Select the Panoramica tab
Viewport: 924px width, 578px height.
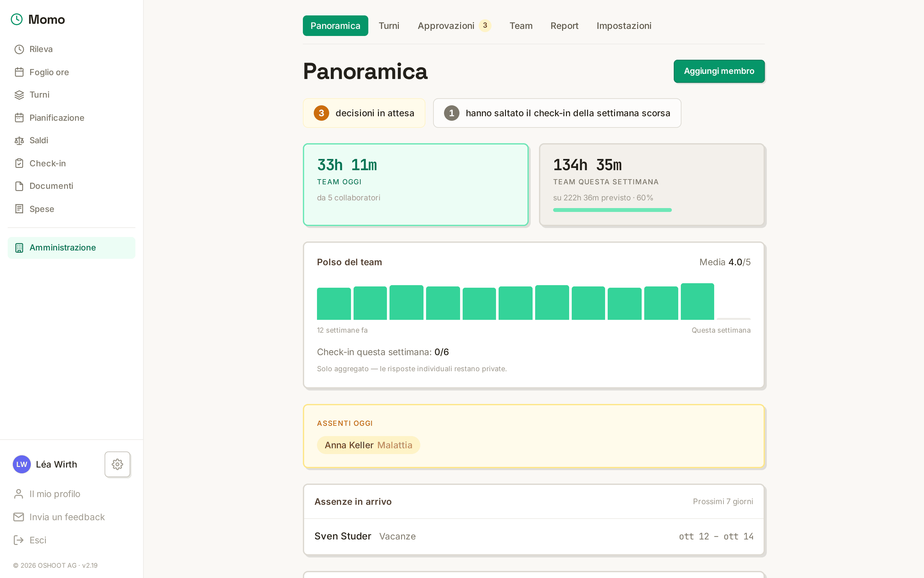[335, 26]
